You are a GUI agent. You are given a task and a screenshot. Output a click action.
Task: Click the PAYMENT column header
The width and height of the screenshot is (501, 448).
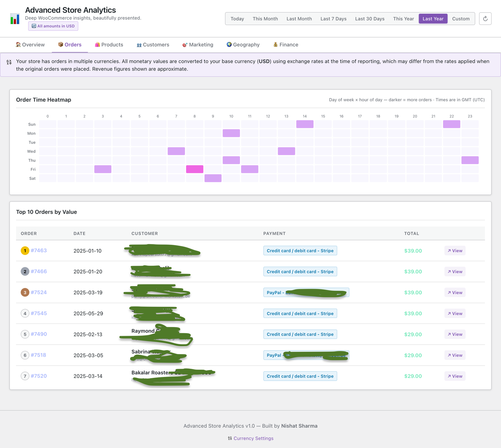[274, 233]
